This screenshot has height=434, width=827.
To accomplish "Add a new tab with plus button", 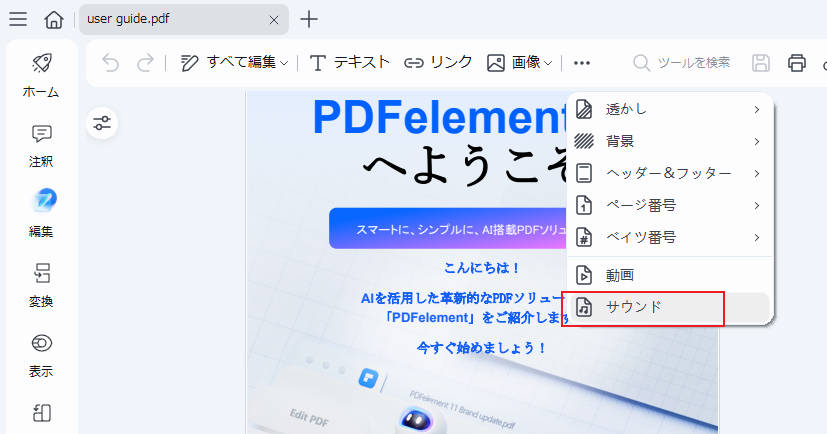I will coord(309,20).
